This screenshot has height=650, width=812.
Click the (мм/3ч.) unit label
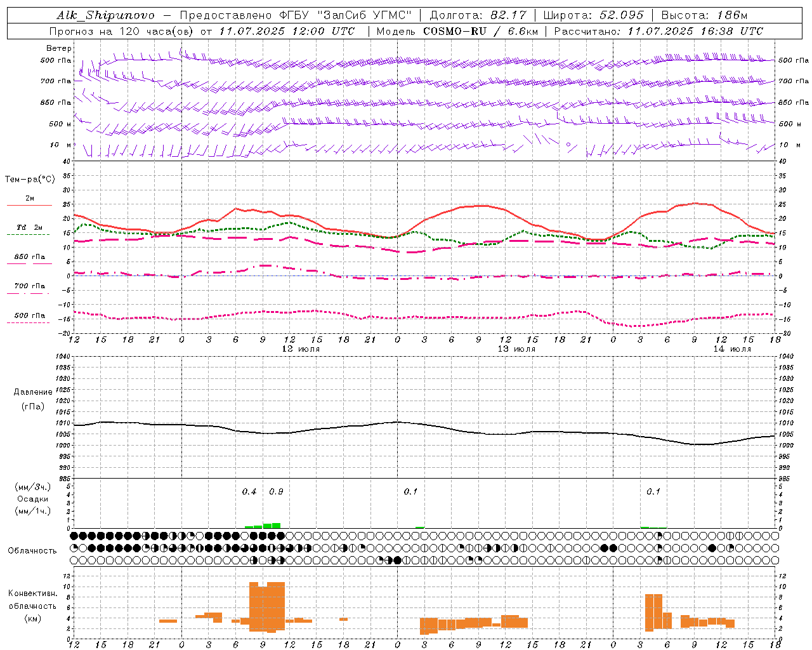(x=33, y=487)
